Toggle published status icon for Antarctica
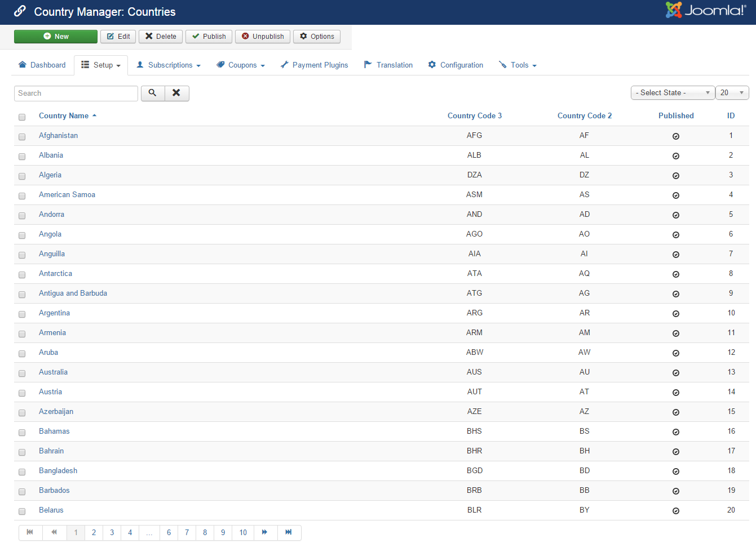 coord(676,274)
